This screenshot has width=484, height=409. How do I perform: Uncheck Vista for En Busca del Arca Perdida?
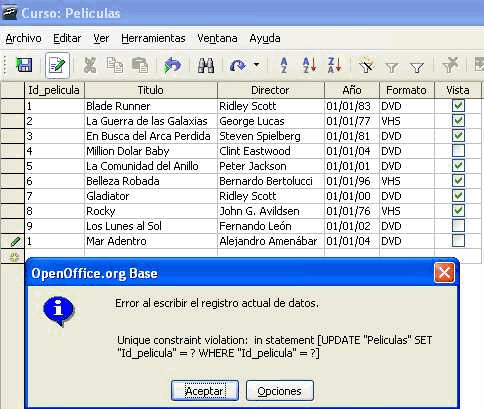point(458,135)
